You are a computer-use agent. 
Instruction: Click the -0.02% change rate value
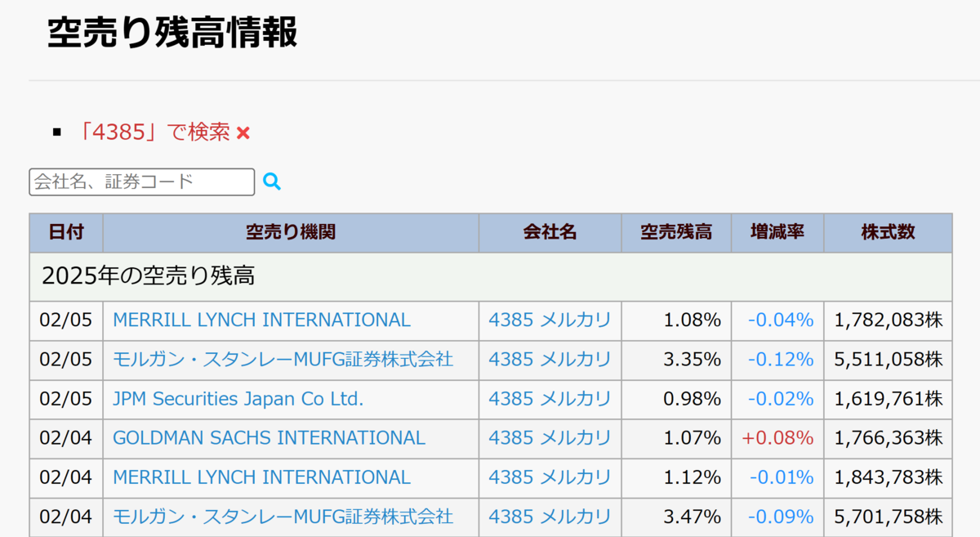782,399
